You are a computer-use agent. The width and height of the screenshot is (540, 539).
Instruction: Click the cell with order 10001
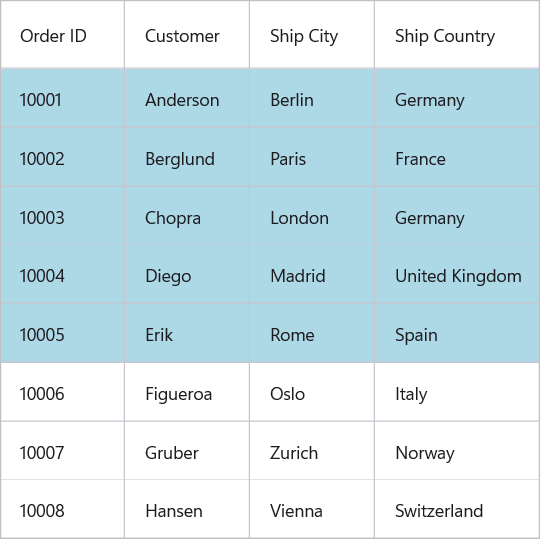pos(62,98)
